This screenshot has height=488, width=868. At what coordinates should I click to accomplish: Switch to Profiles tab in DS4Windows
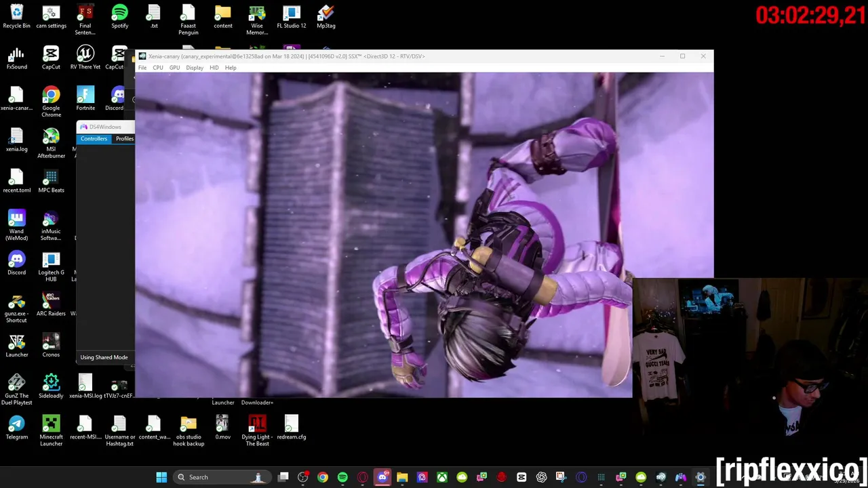pos(124,138)
